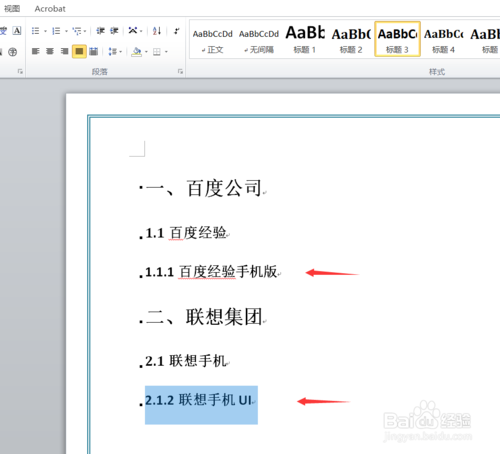Click the phonetic guide (变) icon
Screen dimensions: 500x454
point(3,31)
